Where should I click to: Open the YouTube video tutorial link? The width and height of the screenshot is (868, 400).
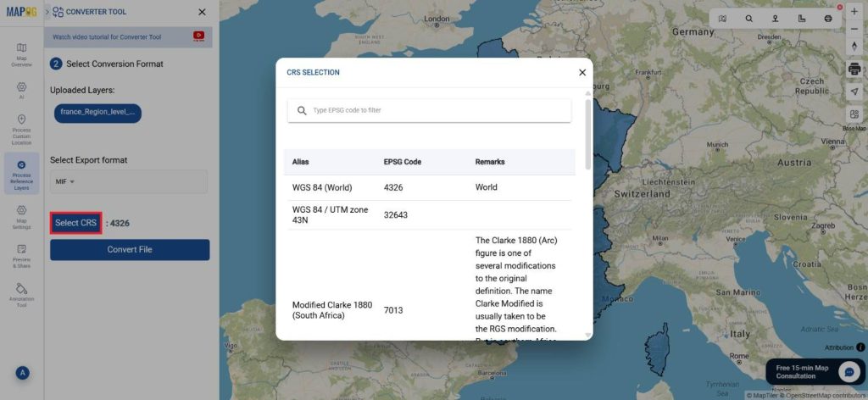pyautogui.click(x=198, y=36)
